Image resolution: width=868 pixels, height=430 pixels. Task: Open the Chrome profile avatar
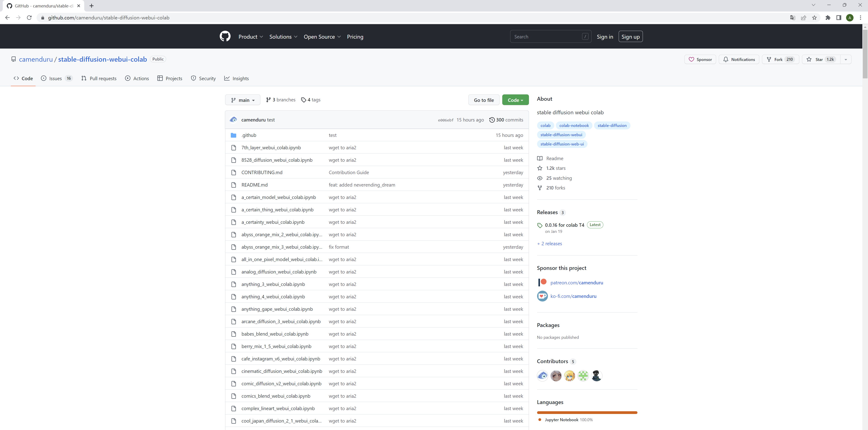(x=850, y=18)
